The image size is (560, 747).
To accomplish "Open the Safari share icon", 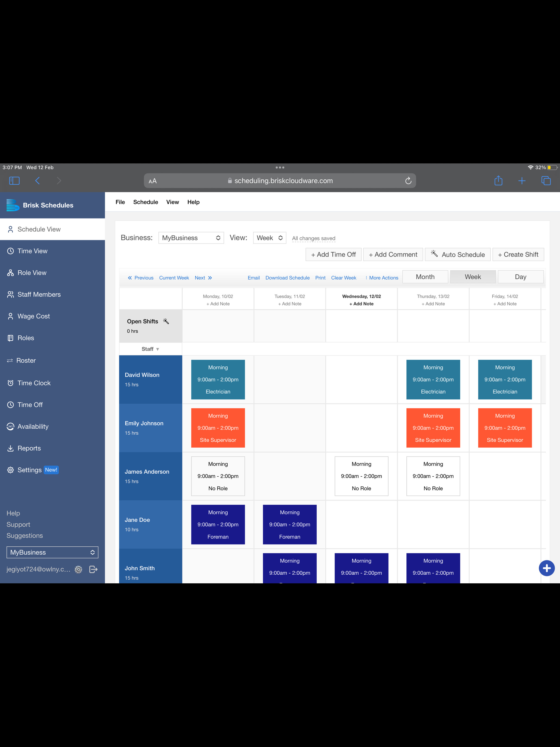I will [x=498, y=180].
